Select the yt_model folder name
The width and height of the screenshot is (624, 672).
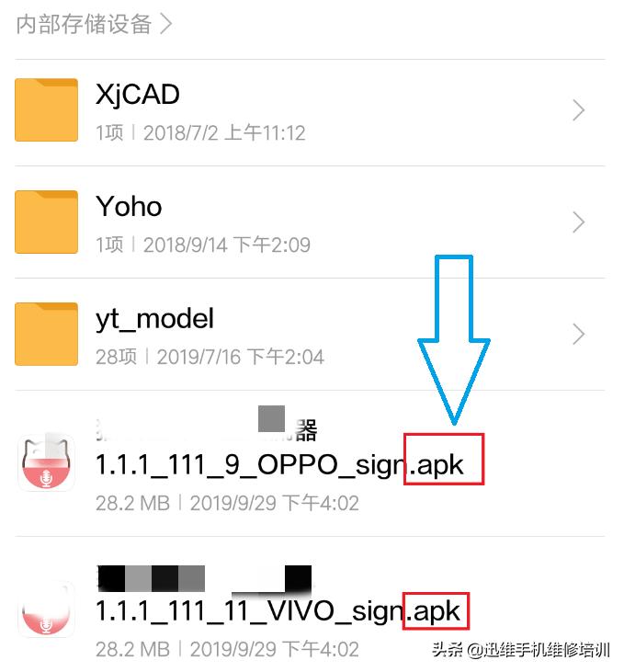pos(154,319)
